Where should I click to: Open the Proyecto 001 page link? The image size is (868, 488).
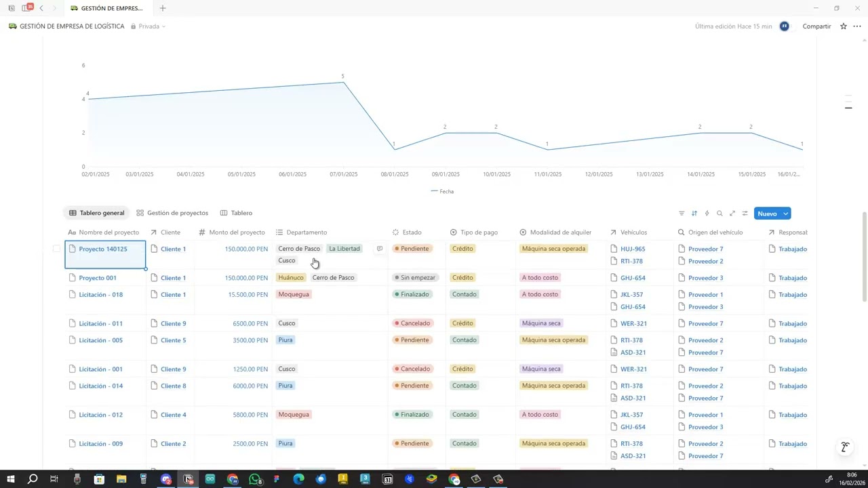(x=98, y=278)
